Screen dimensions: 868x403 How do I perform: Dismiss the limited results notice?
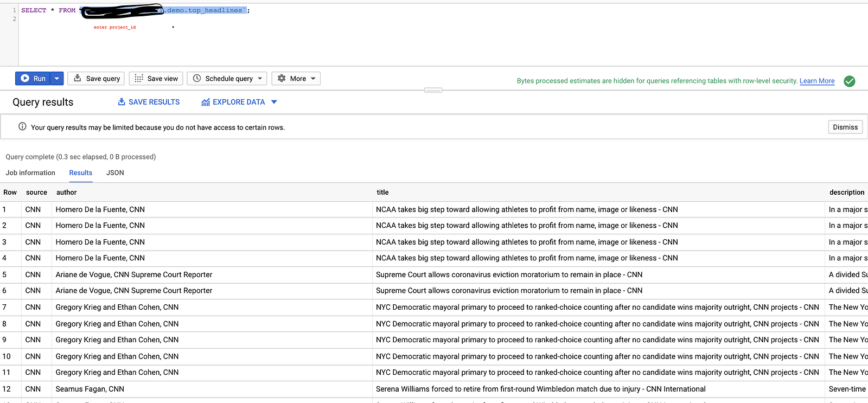click(845, 127)
